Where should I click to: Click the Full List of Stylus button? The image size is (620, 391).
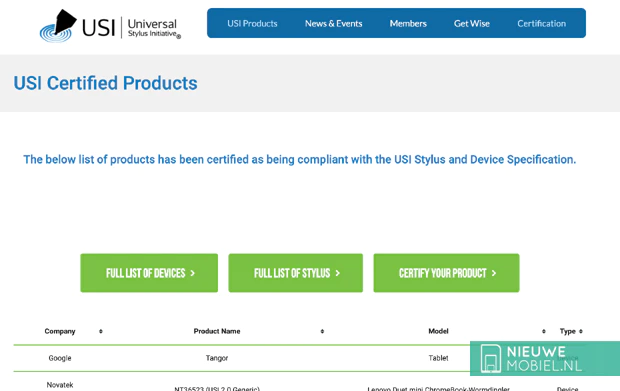tap(295, 273)
